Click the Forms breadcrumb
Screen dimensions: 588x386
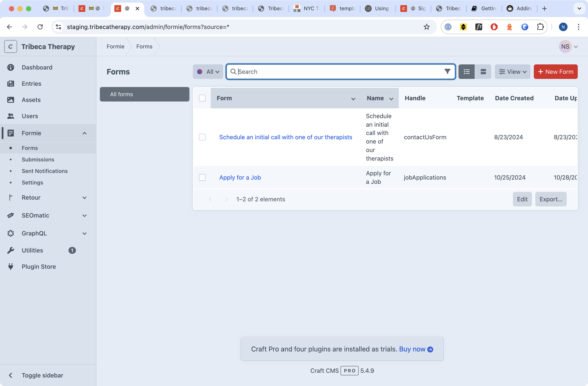point(144,46)
